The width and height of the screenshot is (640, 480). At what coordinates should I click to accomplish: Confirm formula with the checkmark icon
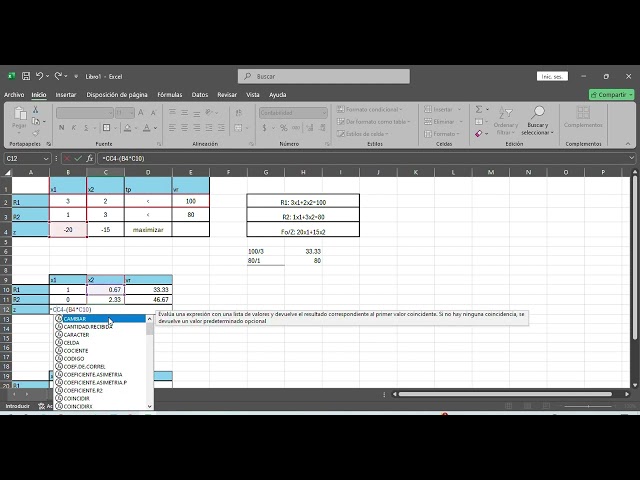tap(78, 158)
